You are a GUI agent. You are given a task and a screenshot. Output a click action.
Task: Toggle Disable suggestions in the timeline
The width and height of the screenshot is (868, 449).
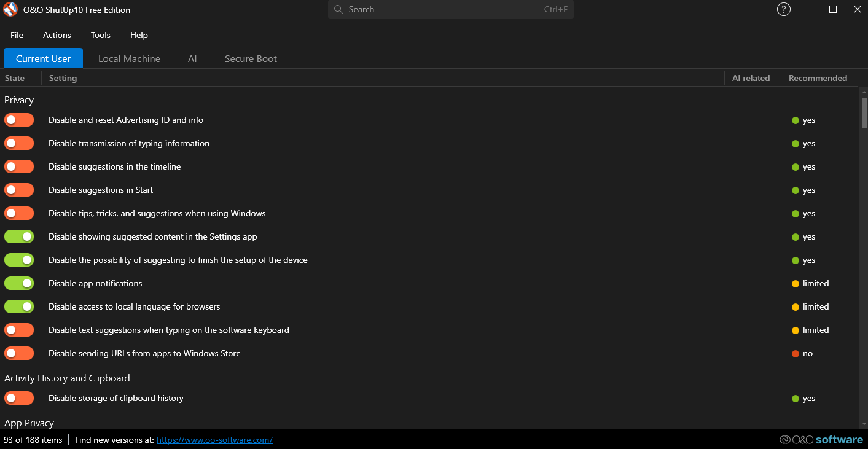[x=19, y=166]
